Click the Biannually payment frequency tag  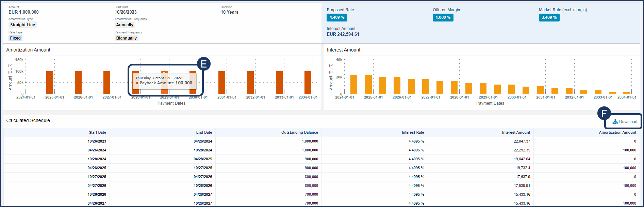(126, 38)
